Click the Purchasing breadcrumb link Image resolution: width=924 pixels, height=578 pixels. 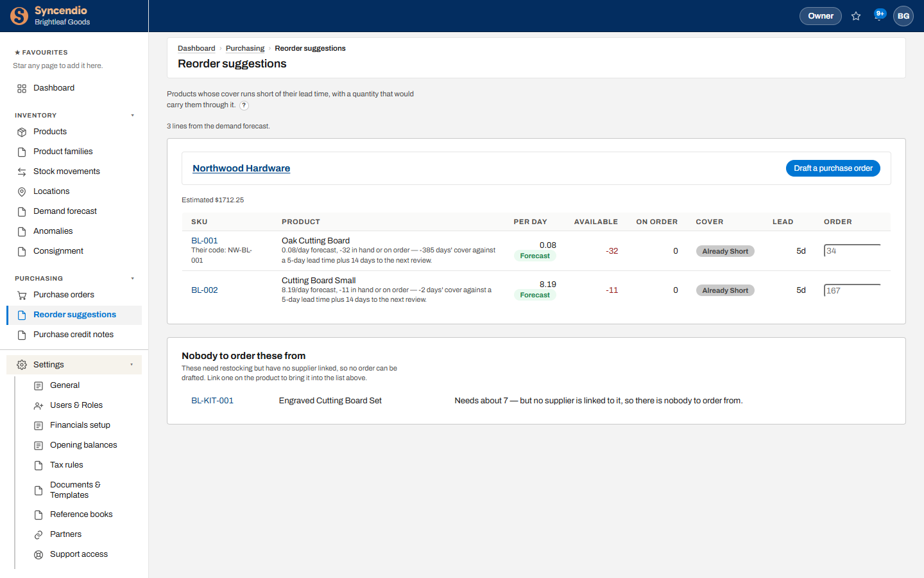click(245, 48)
